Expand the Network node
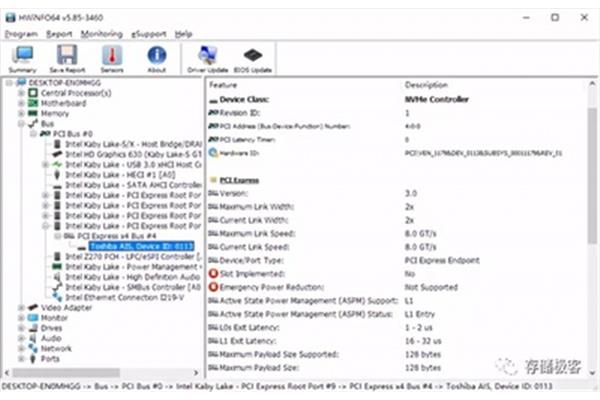Image resolution: width=600 pixels, height=400 pixels. coord(21,349)
